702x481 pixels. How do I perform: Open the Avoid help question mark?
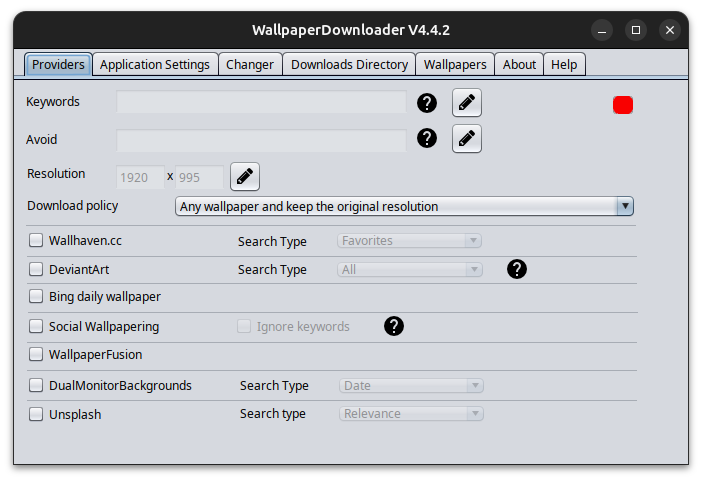[x=427, y=138]
